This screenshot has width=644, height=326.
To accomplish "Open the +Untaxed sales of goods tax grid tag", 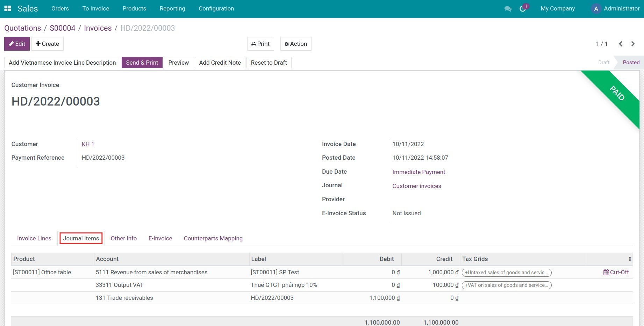I will (506, 273).
